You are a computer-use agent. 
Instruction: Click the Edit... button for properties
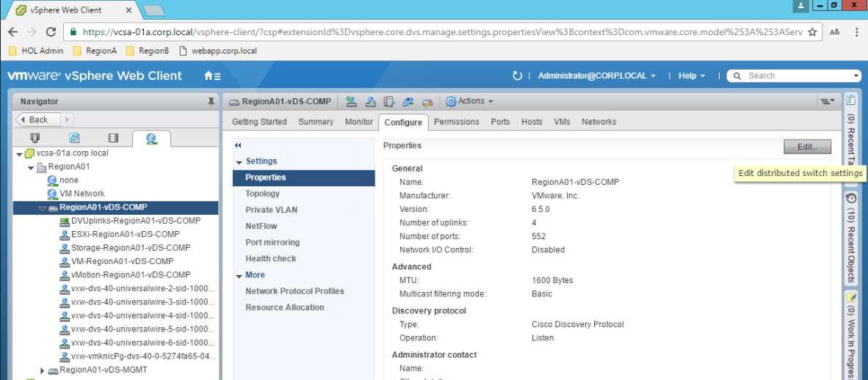pos(807,147)
